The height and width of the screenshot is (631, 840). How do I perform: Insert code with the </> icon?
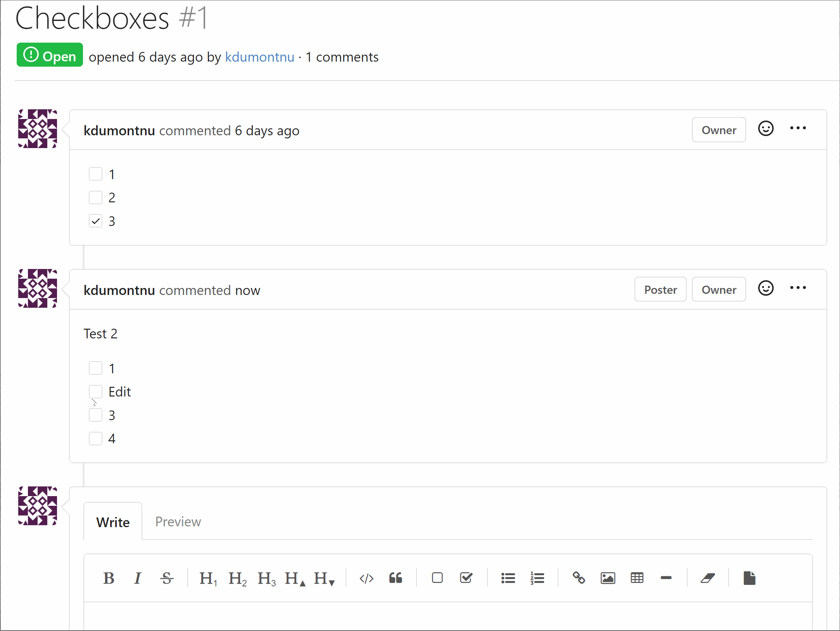click(x=366, y=578)
